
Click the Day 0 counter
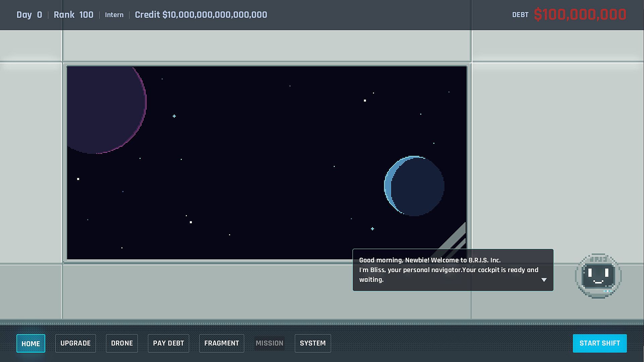click(x=29, y=15)
